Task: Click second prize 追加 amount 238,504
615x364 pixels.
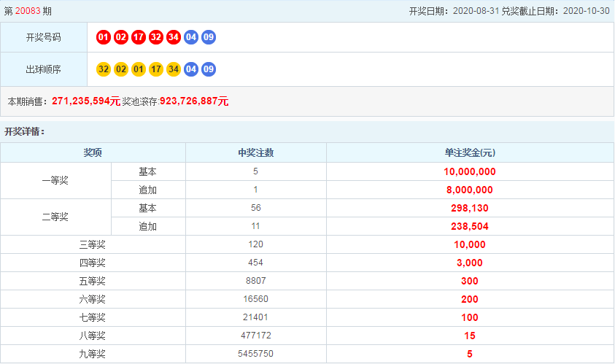Action: pos(470,226)
